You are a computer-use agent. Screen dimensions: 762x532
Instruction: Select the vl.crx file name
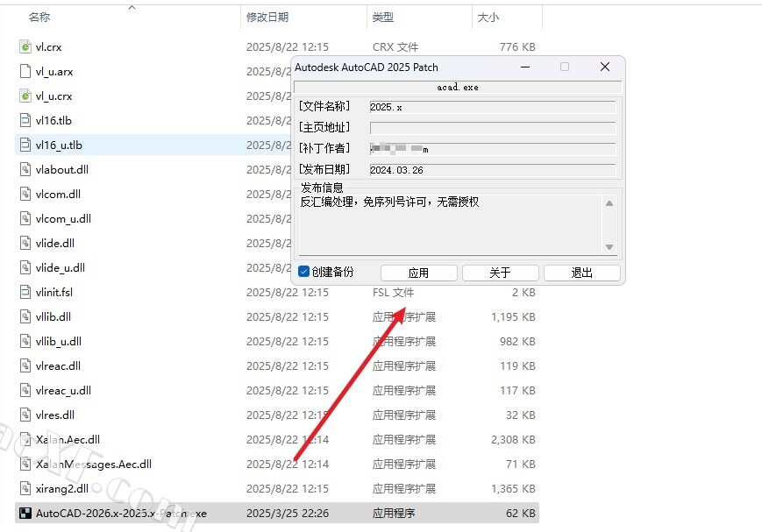tap(48, 47)
